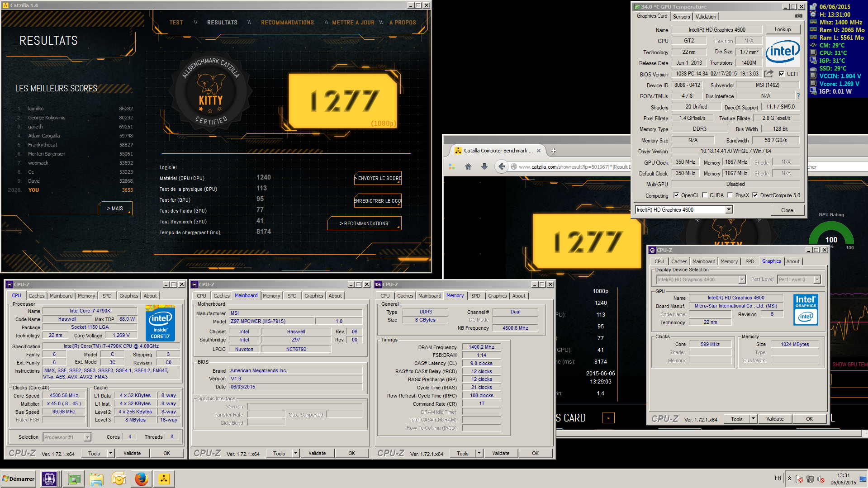This screenshot has width=868, height=488.
Task: Click the Démarrer start button
Action: coord(19,479)
